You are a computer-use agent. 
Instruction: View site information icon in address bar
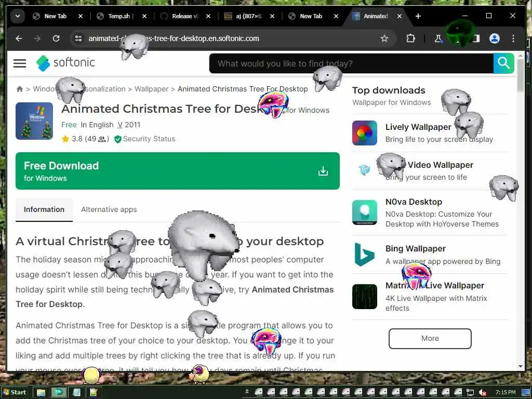tap(78, 38)
